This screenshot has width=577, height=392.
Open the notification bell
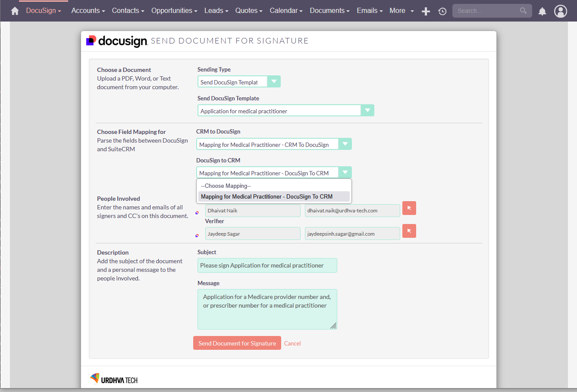coord(543,12)
